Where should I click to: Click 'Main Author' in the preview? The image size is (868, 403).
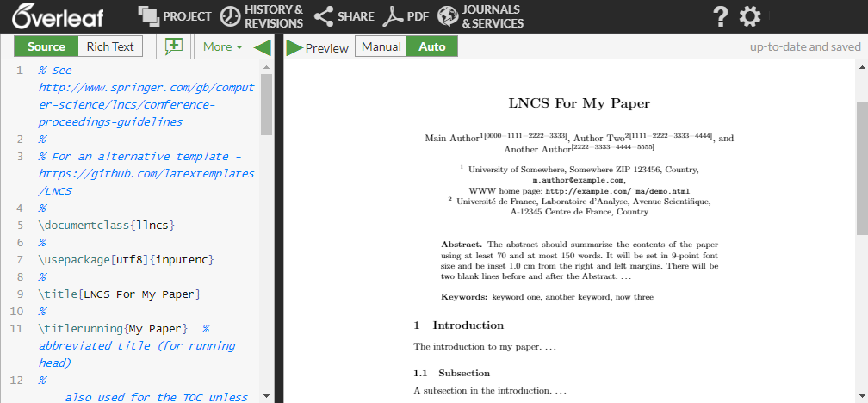(x=452, y=139)
